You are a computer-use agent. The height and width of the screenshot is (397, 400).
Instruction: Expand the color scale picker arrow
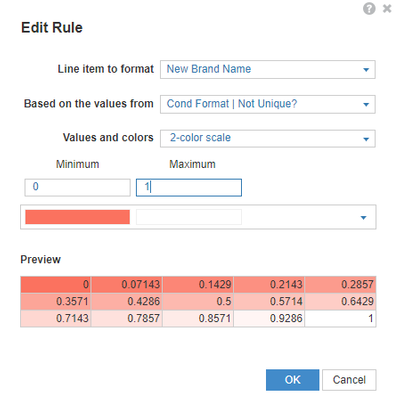pos(363,218)
